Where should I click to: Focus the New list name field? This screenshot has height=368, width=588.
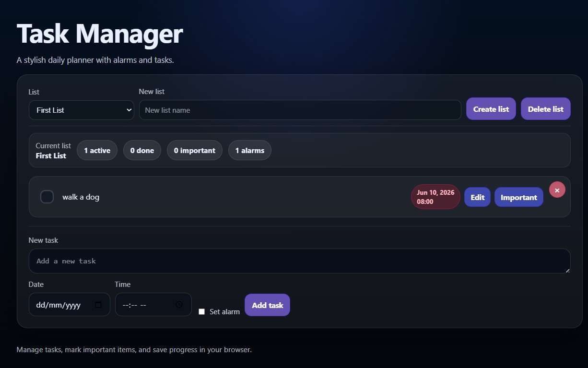[x=300, y=110]
